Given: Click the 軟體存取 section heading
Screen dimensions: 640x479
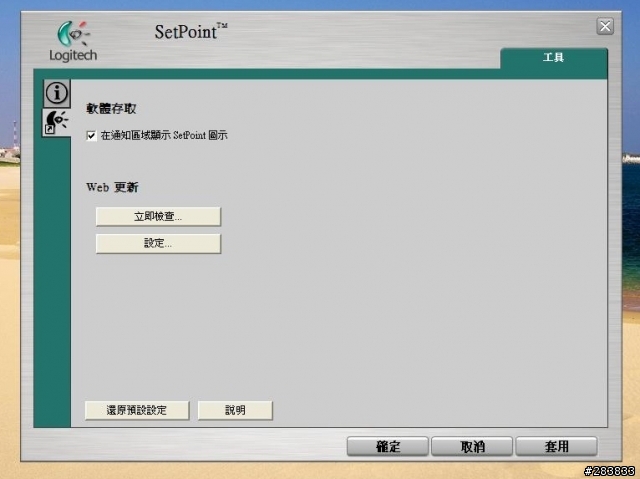Looking at the screenshot, I should pos(111,109).
